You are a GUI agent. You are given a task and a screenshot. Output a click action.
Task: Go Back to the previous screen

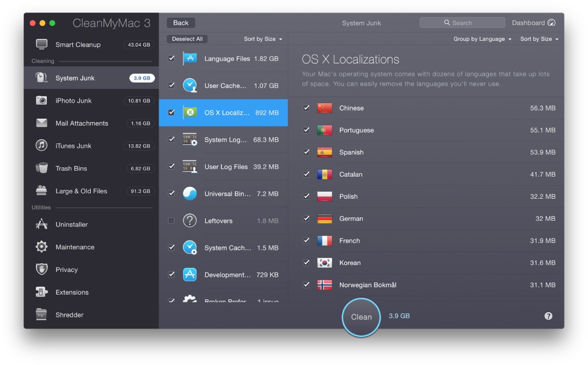181,23
